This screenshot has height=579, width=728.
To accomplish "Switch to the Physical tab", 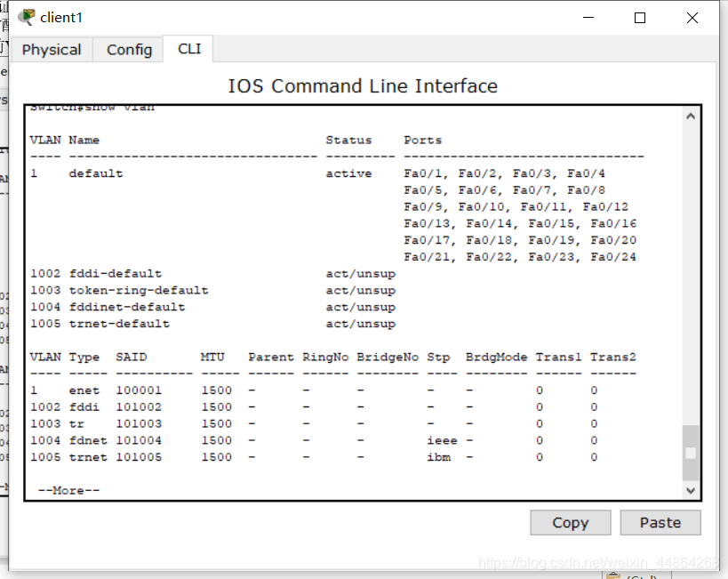I will [x=51, y=49].
